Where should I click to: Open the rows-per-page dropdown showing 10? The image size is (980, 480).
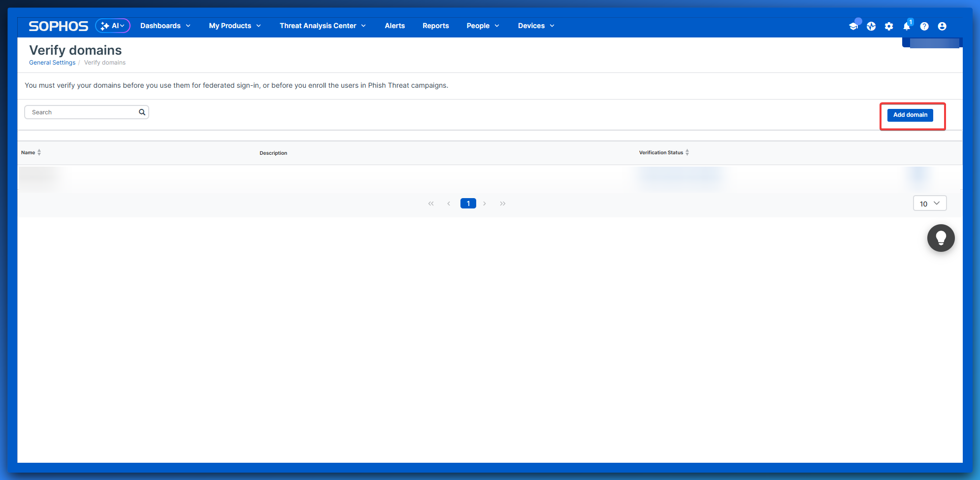click(929, 204)
